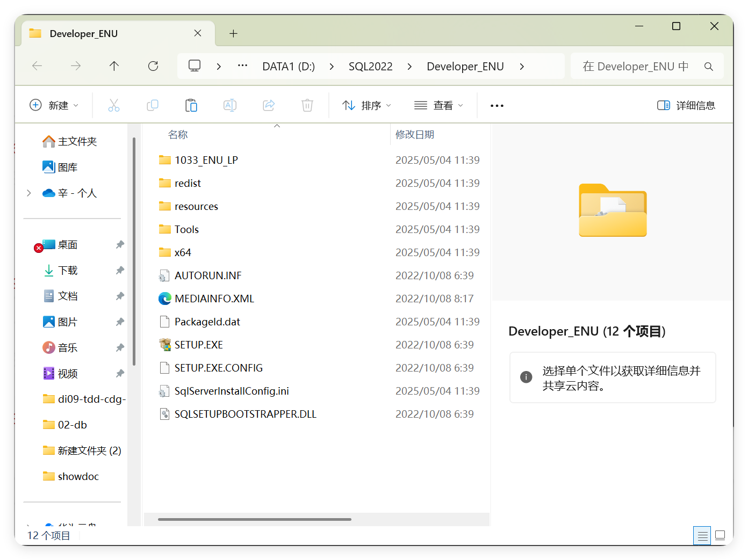Click the Developer_ENU breadcrumb segment

coord(465,66)
